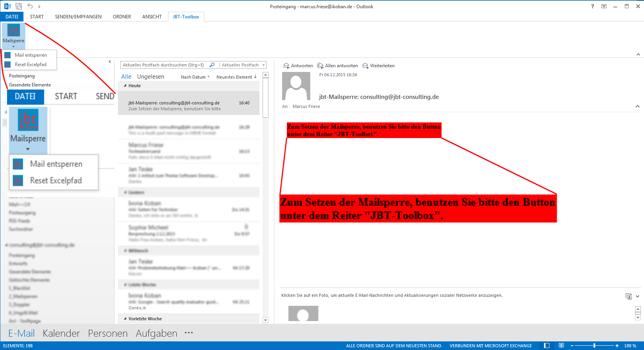This screenshot has height=350, width=644.
Task: Filter list to Ungelesen messages
Action: click(x=150, y=77)
